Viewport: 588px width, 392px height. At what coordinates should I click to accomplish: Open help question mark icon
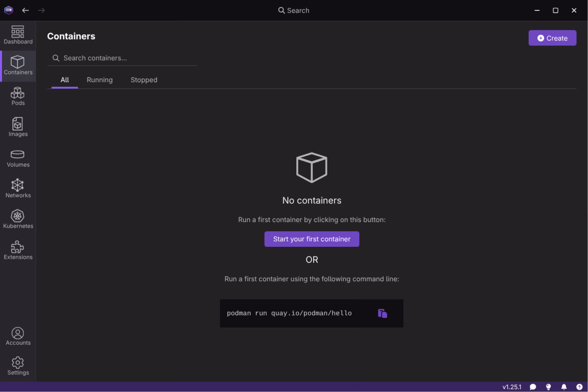[579, 387]
